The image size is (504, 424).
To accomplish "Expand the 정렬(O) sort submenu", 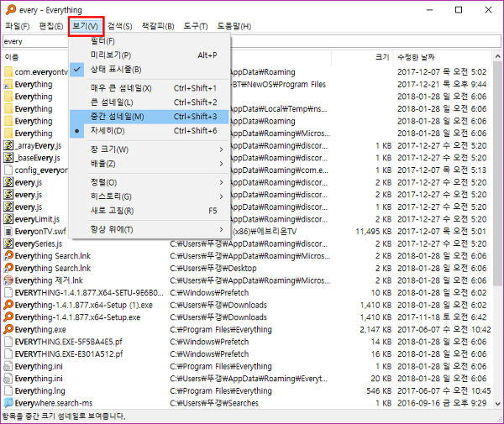I will click(x=150, y=182).
